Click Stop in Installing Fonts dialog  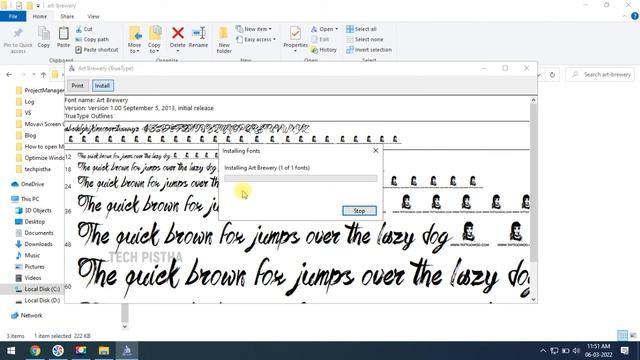[x=359, y=211]
